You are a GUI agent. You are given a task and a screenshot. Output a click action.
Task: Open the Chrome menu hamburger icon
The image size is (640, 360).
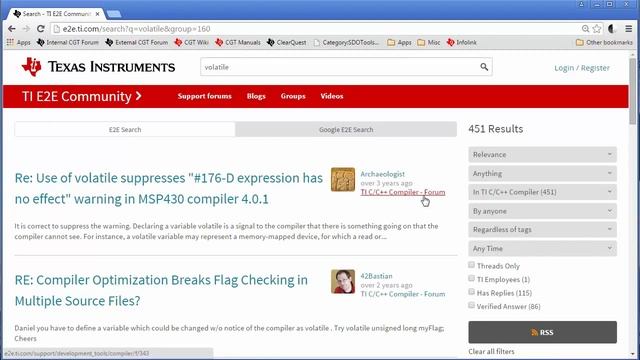(x=629, y=29)
